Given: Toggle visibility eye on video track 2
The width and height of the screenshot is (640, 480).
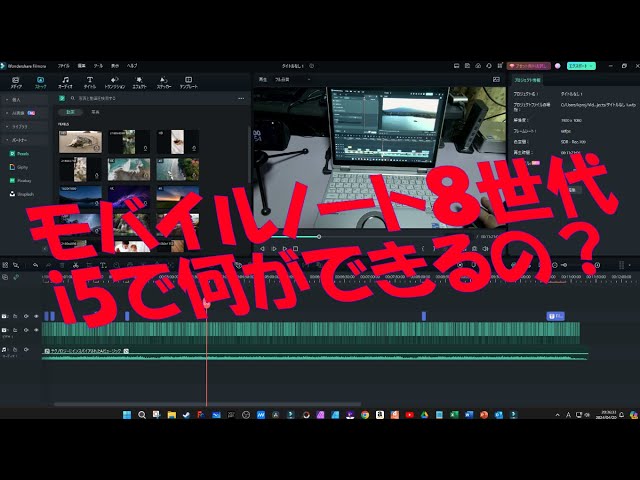Looking at the screenshot, I should coord(36,316).
